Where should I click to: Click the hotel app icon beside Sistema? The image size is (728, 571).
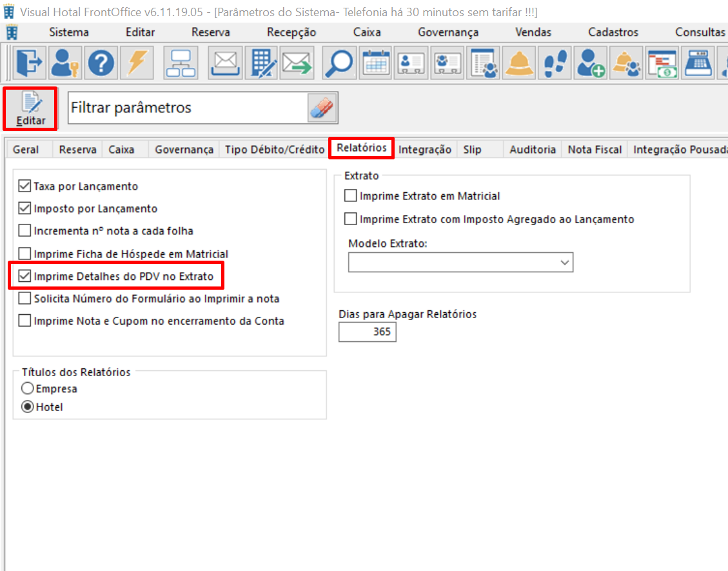[x=11, y=32]
